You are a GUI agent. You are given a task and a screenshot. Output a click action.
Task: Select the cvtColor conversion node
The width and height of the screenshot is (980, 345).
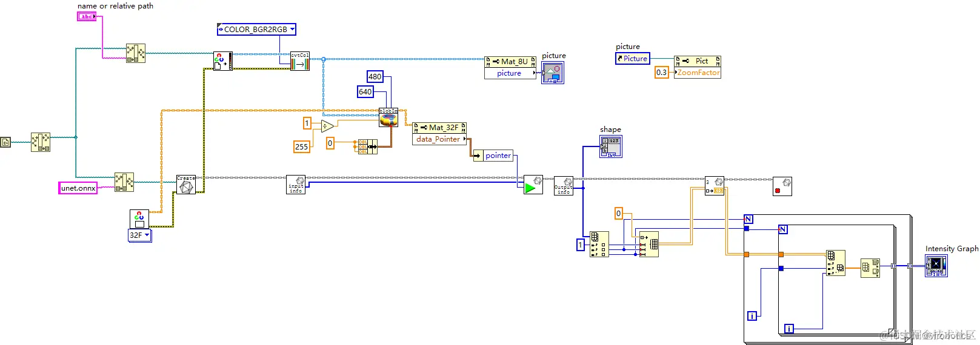[x=300, y=61]
